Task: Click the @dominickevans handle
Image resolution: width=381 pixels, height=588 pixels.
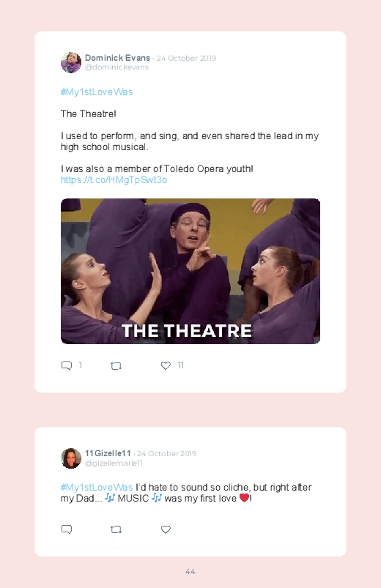Action: (116, 67)
